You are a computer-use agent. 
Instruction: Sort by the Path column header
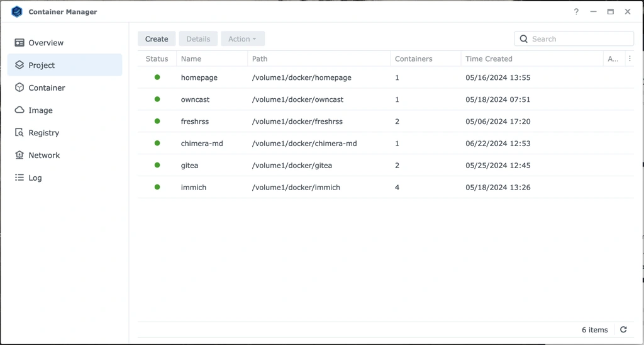(319, 59)
